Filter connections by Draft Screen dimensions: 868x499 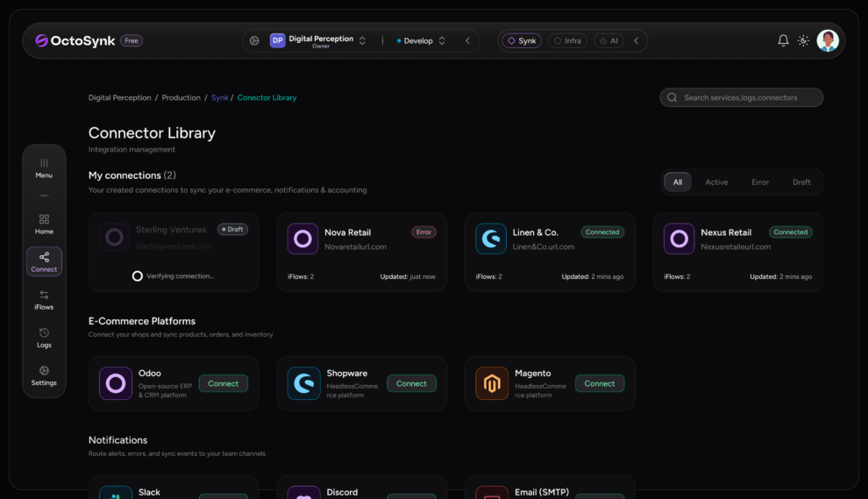click(801, 182)
